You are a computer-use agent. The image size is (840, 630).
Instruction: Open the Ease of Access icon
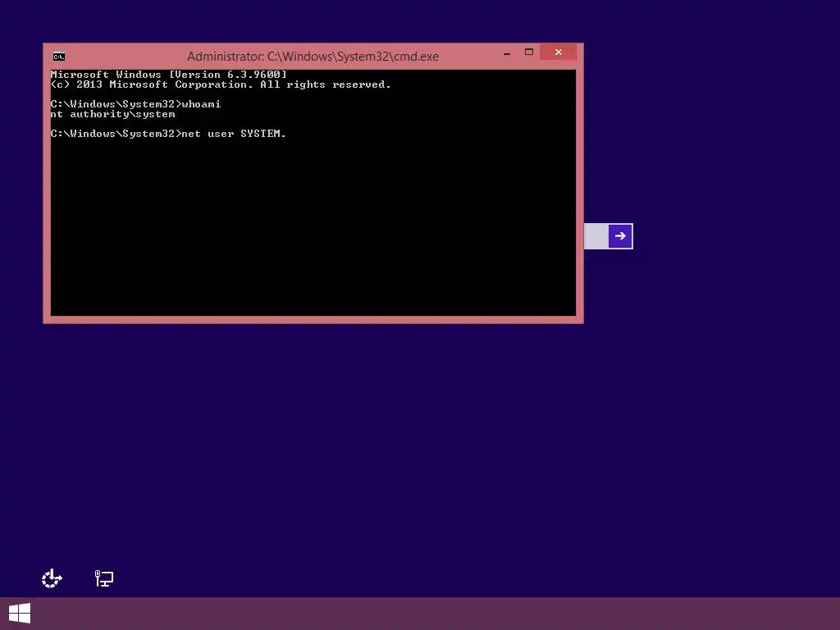[52, 578]
